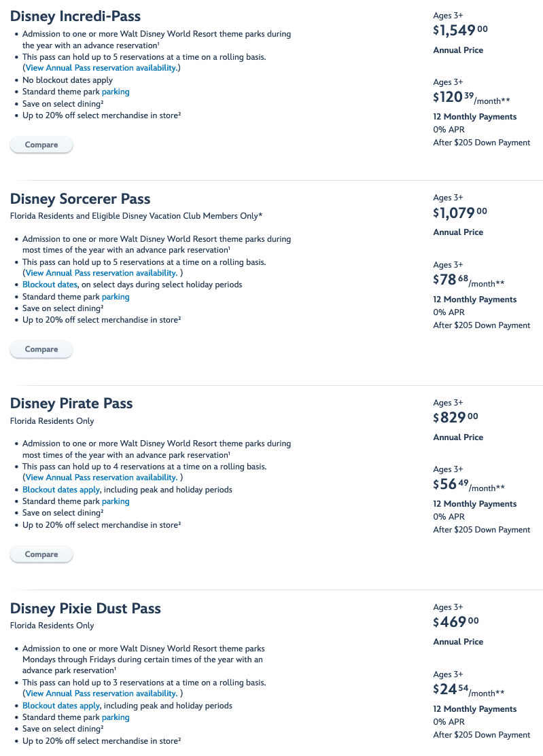Click parking link under Pirate Pass
Viewport: 543px width, 756px height.
point(116,501)
